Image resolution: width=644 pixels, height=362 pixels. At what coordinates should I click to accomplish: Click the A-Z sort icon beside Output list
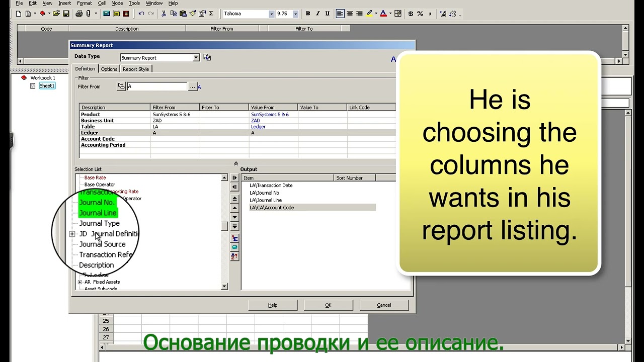[x=234, y=256]
